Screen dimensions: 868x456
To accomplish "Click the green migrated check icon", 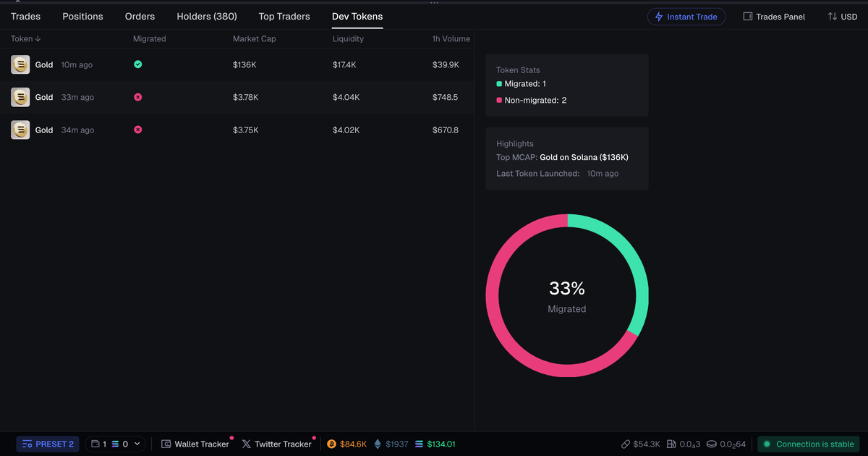I will click(137, 64).
